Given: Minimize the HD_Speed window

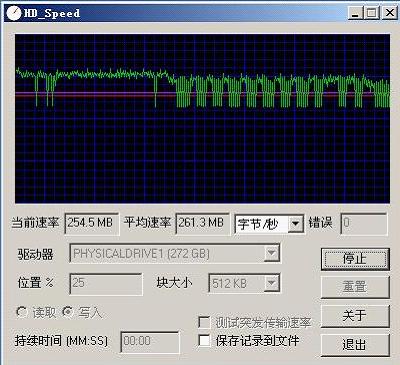Looking at the screenshot, I should 355,13.
